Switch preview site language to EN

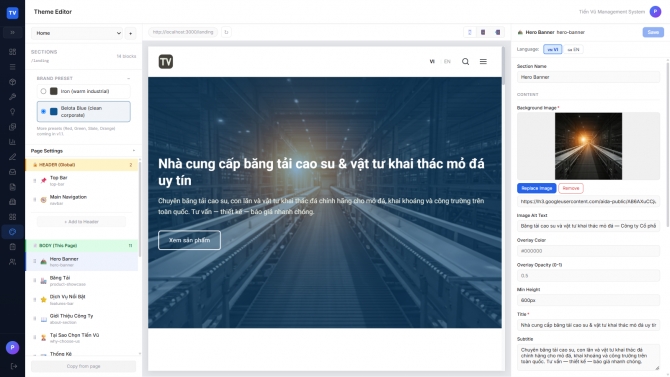[x=447, y=62]
